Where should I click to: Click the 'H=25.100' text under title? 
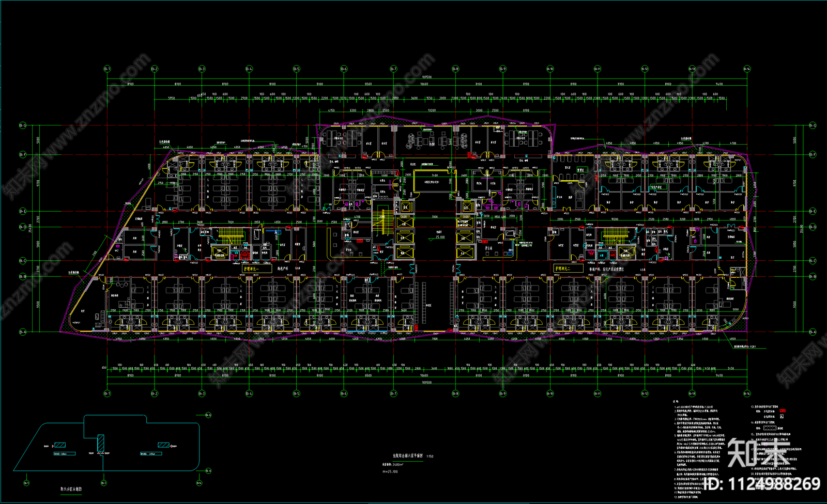(390, 471)
